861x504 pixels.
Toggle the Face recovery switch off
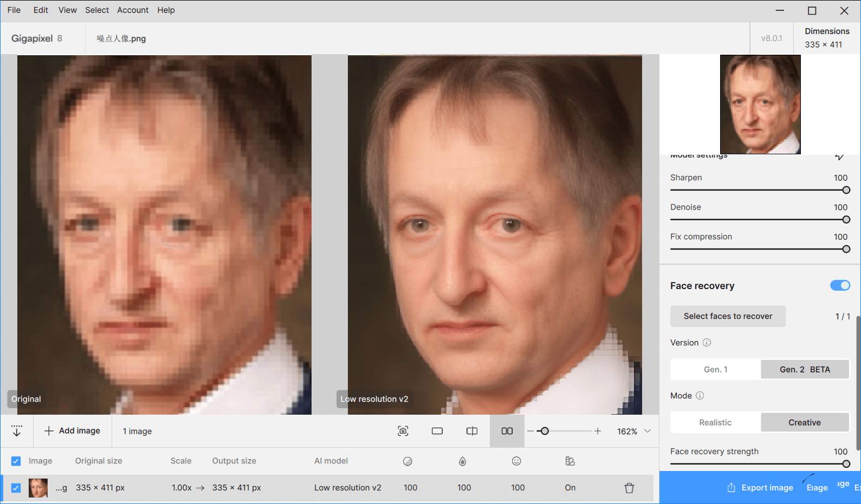click(x=840, y=285)
